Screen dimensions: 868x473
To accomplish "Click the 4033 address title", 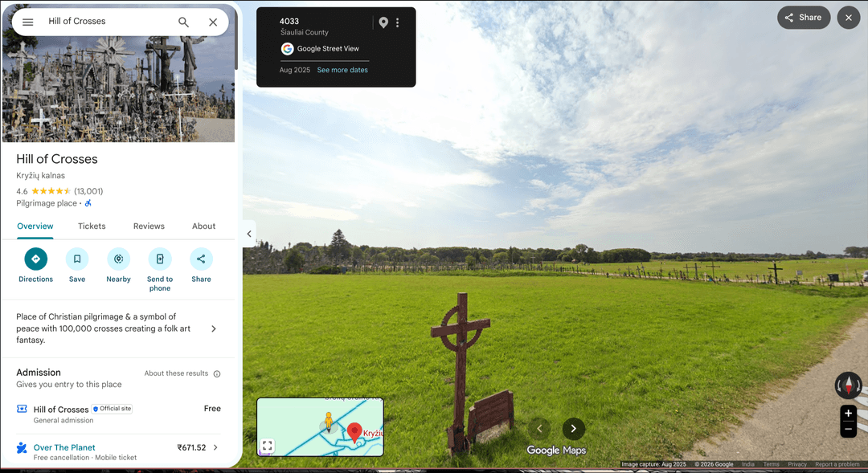I will tap(289, 22).
